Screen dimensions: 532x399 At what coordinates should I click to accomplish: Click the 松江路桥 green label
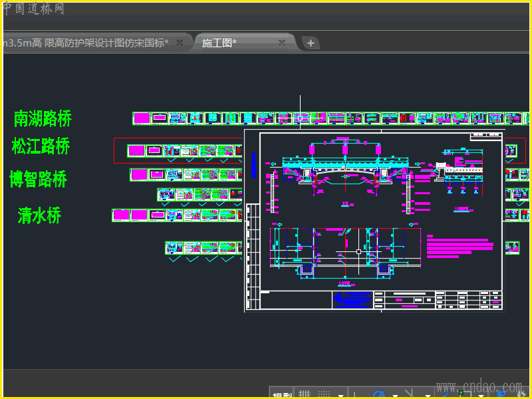(41, 146)
